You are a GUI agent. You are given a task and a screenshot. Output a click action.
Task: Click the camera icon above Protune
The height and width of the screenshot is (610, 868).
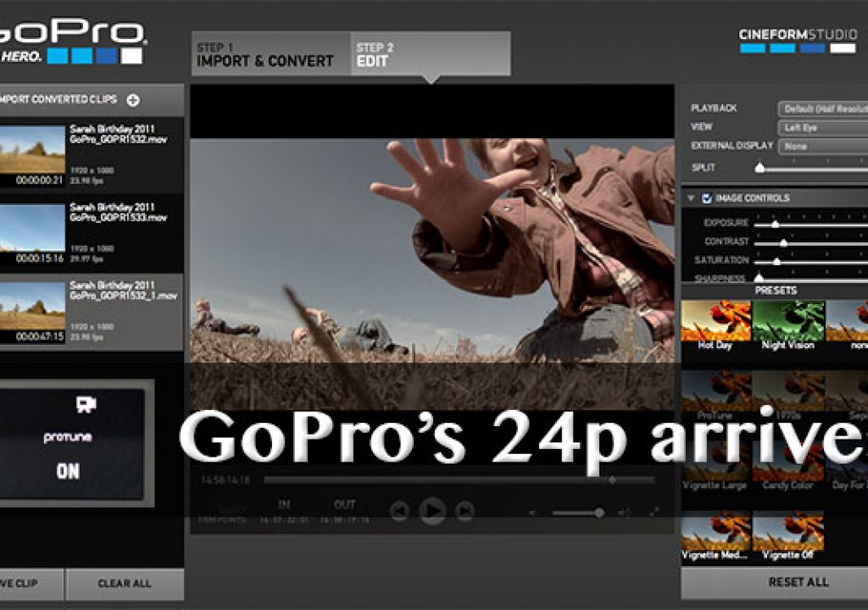tap(86, 405)
